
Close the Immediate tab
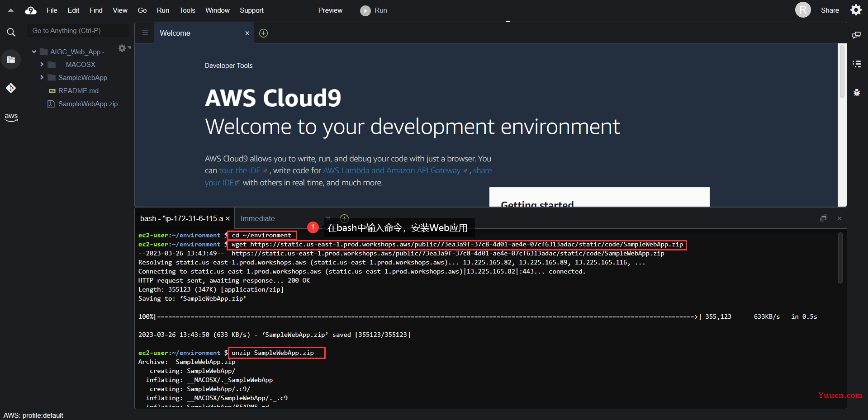pyautogui.click(x=328, y=218)
